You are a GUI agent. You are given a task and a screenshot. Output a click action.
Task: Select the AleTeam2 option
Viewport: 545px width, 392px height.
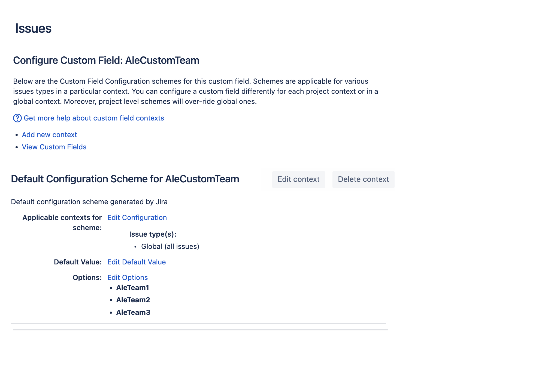(x=133, y=300)
